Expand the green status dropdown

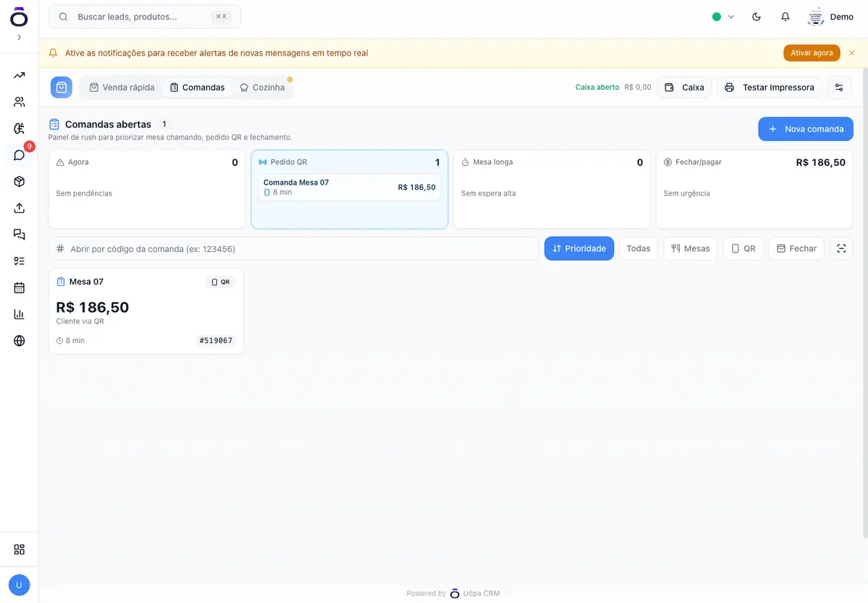point(723,17)
